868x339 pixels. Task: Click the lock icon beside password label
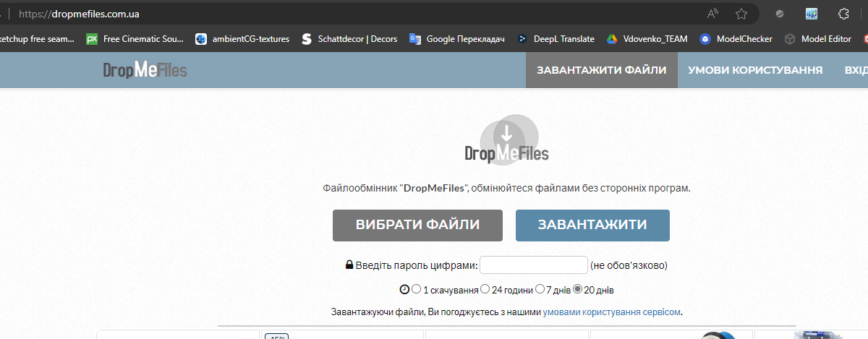tap(349, 265)
